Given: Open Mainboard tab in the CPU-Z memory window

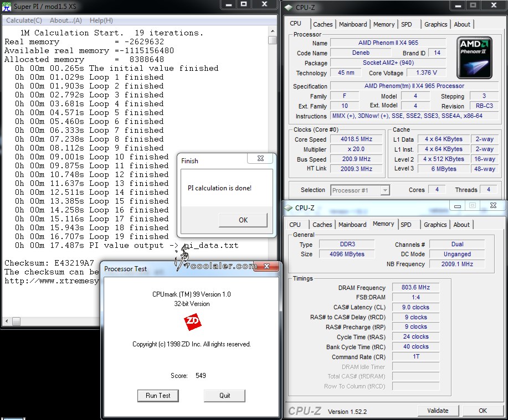Looking at the screenshot, I should 352,225.
